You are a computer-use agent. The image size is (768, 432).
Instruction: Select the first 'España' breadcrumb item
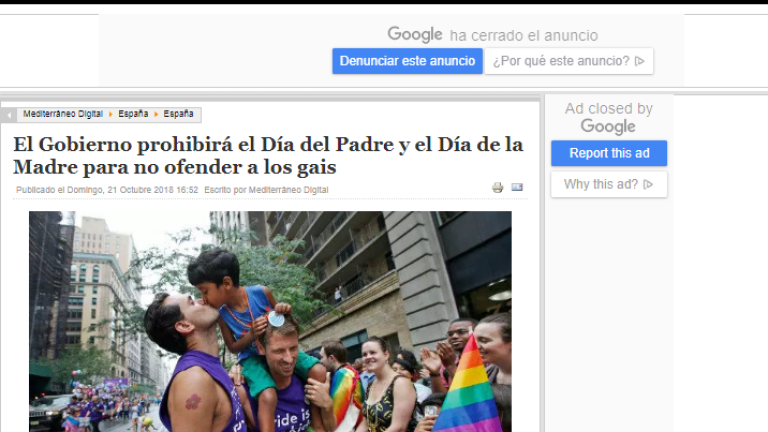[x=133, y=115]
